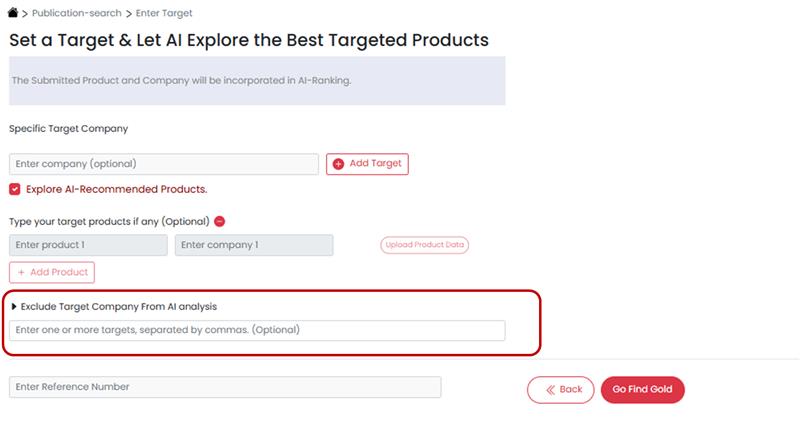Viewport: 800px width, 429px height.
Task: Click the double chevron icon on Back
Action: 551,390
